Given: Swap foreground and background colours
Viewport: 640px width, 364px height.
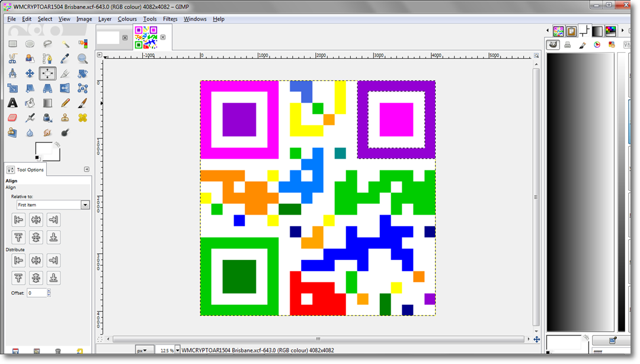Looking at the screenshot, I should click(57, 144).
